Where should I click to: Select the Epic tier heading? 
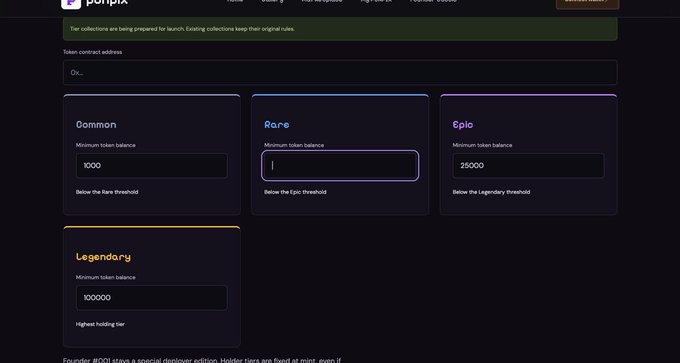[463, 124]
